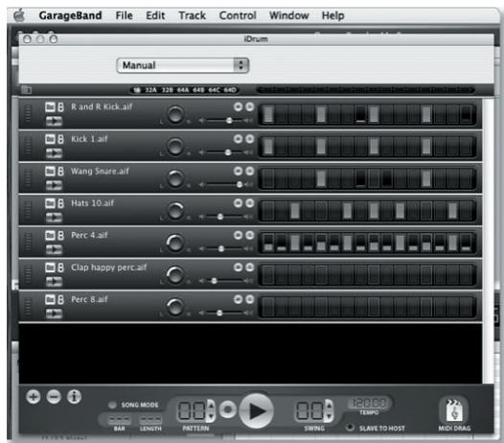
Task: Click the volume slider of Clap happy perc.aif
Action: (x=226, y=281)
